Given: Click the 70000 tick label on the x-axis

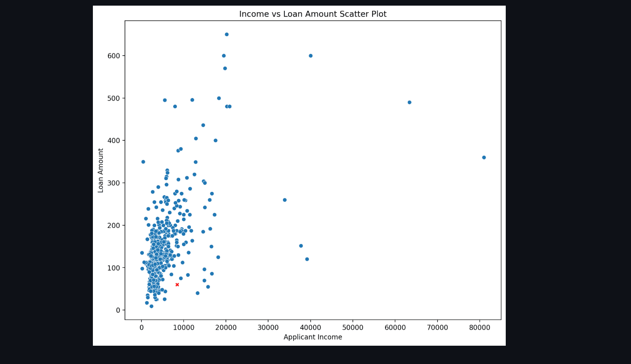Looking at the screenshot, I should tap(437, 329).
